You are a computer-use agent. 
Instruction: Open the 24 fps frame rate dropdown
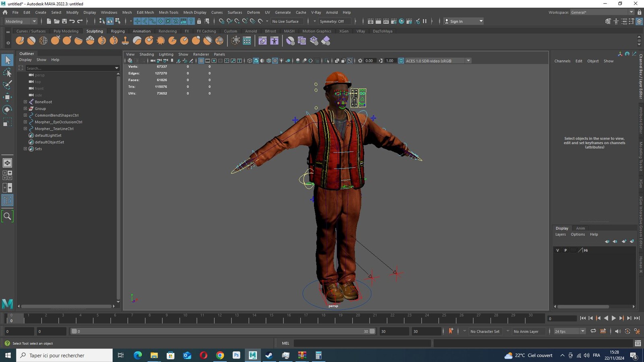coord(569,331)
